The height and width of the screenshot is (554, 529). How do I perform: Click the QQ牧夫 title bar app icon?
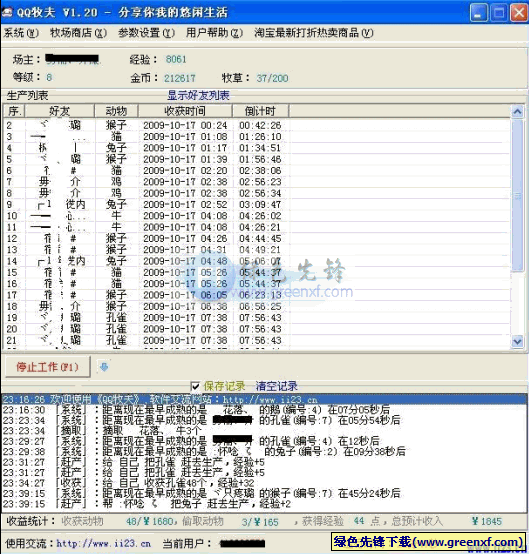point(7,13)
